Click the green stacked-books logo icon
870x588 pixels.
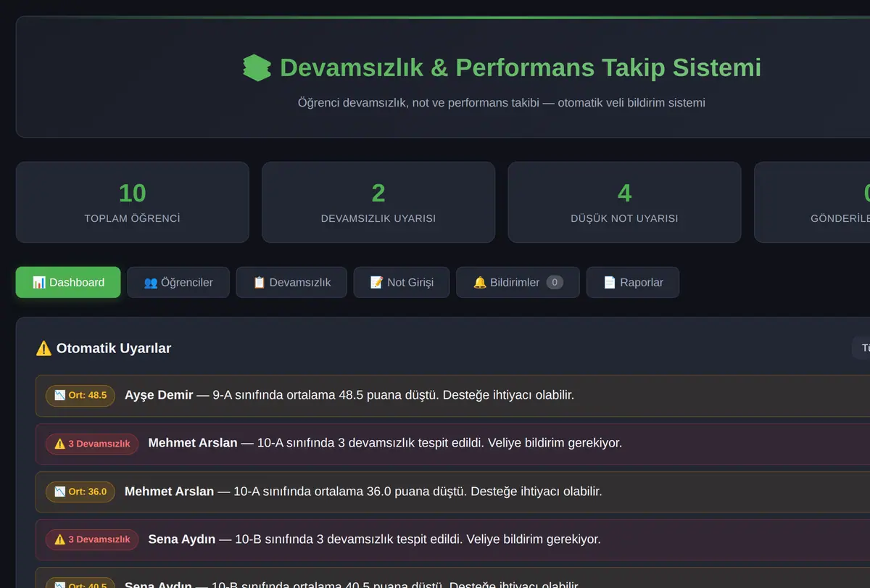tap(257, 68)
